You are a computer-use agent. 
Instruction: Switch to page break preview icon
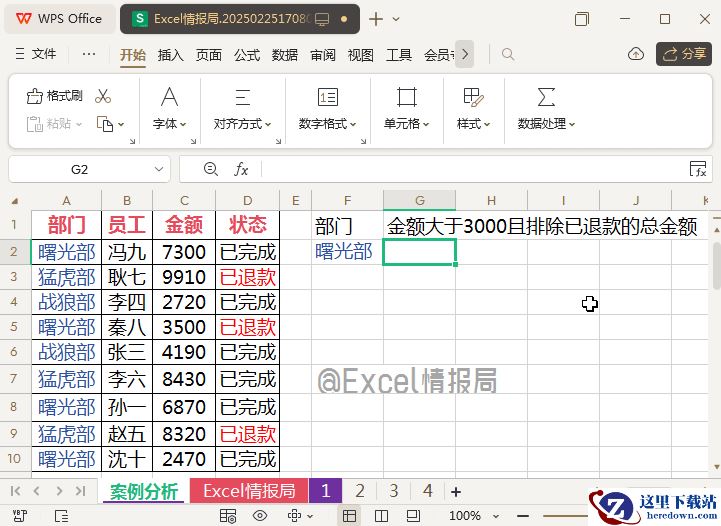pyautogui.click(x=381, y=516)
